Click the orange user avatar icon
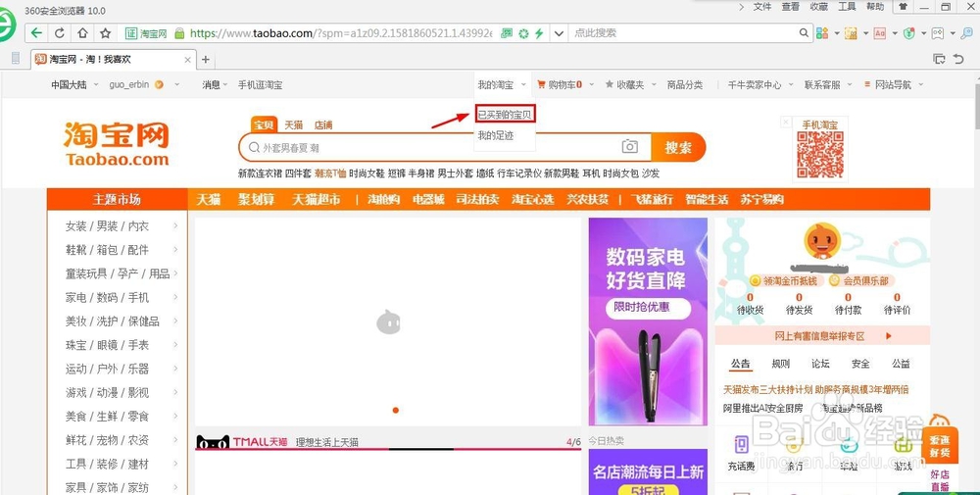 [x=822, y=240]
